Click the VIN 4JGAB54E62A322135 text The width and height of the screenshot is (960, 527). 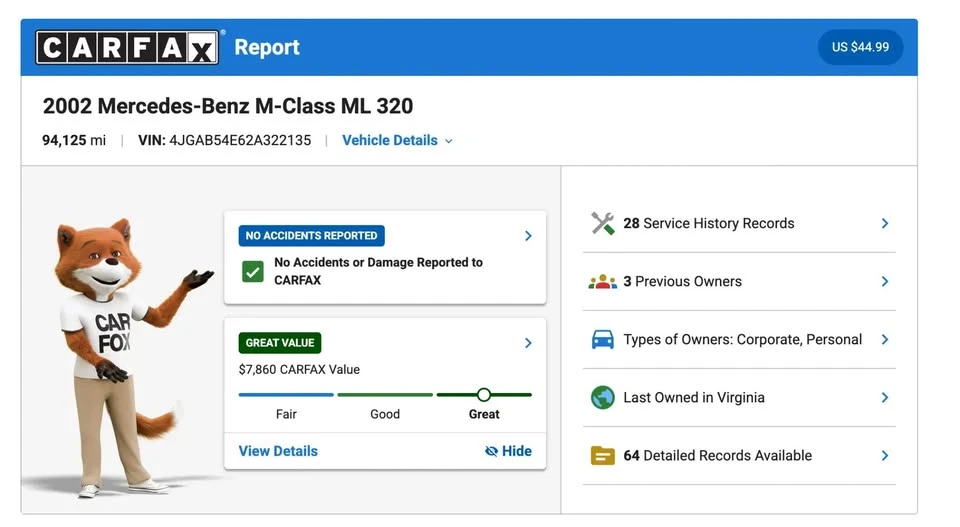pos(224,140)
